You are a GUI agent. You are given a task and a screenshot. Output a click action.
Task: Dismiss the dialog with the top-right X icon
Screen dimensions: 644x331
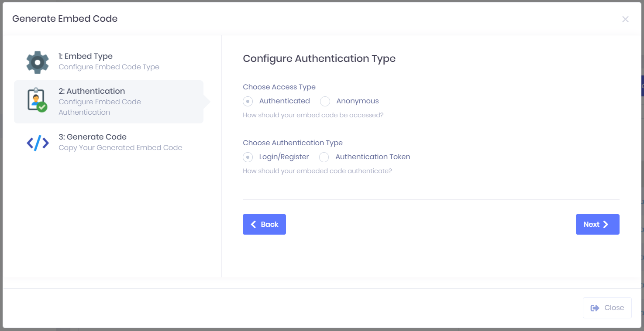click(625, 19)
